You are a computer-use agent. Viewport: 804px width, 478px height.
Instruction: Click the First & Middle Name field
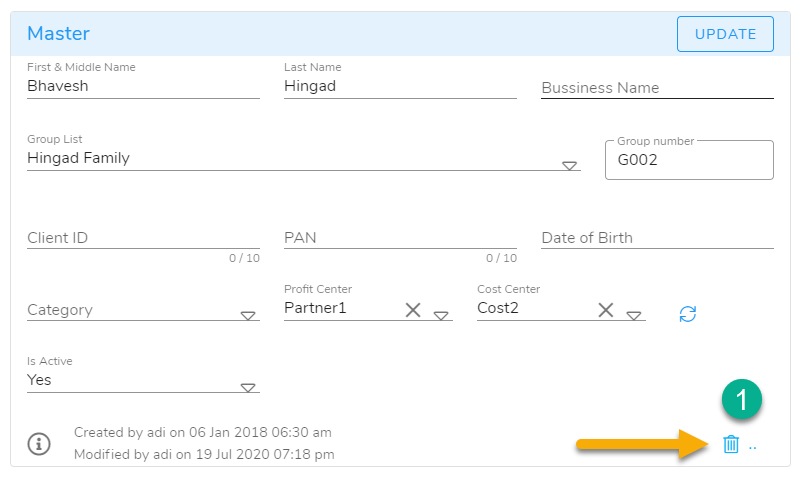coord(143,86)
